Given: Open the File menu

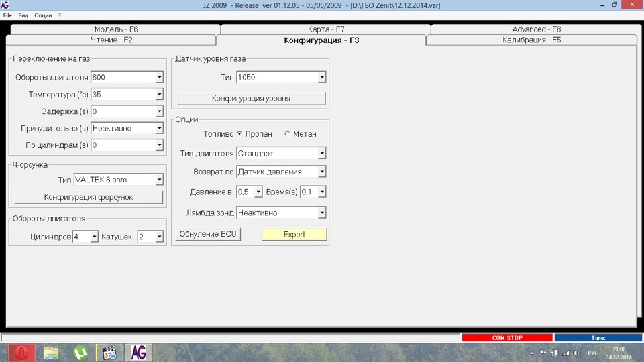Looking at the screenshot, I should click(x=7, y=15).
